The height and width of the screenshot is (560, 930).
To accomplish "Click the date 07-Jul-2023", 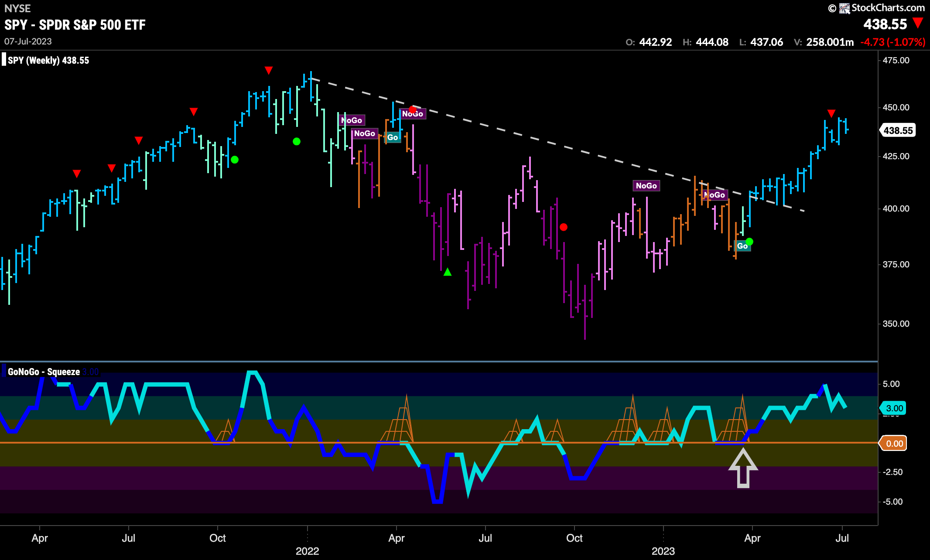I will 28,41.
